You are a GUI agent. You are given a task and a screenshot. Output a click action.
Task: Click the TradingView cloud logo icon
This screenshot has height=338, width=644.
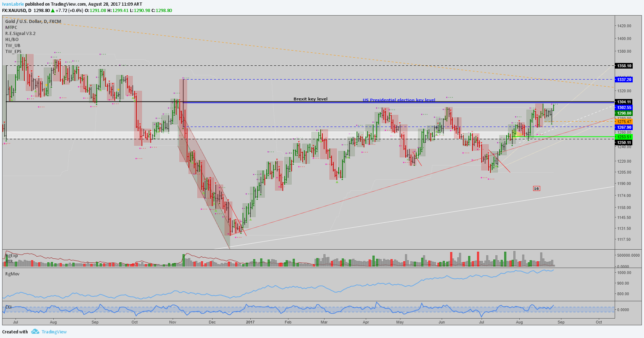coord(35,332)
